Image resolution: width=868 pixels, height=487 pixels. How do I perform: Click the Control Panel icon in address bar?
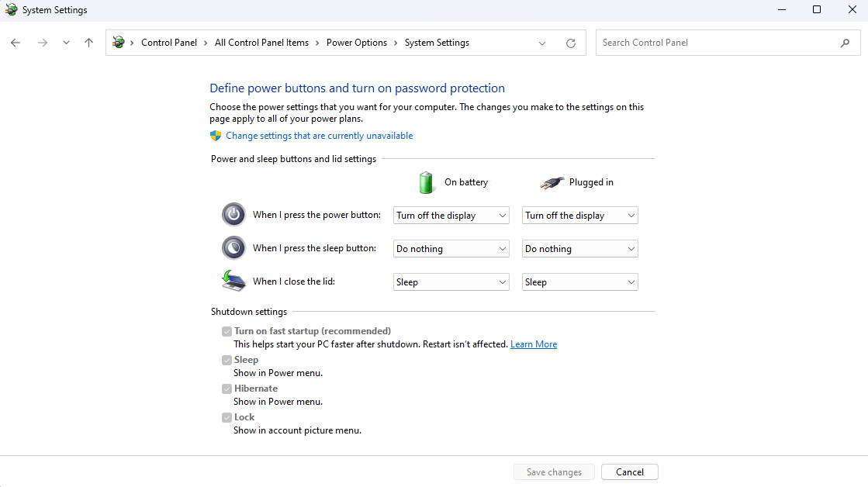click(x=119, y=42)
